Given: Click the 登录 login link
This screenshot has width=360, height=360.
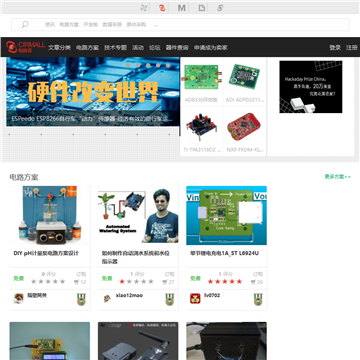Looking at the screenshot, I should click(335, 48).
